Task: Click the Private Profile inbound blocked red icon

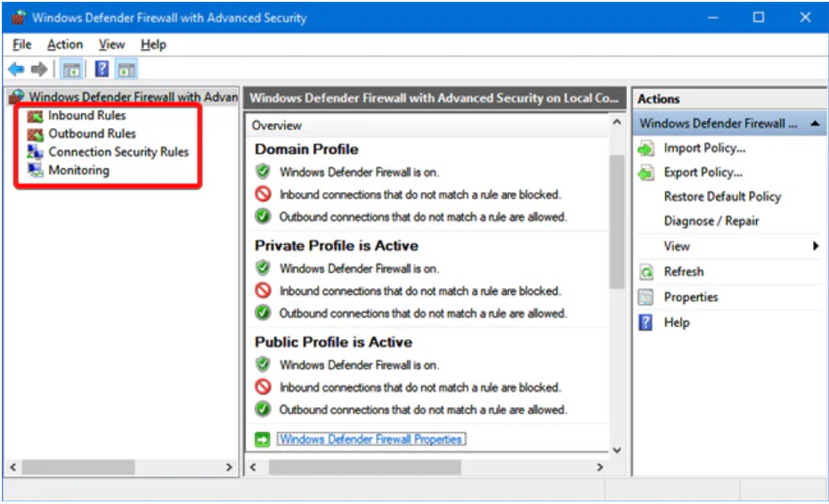Action: click(x=263, y=290)
